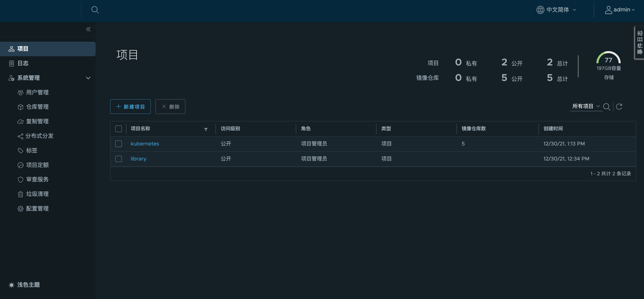Check the kubernetes project row
The height and width of the screenshot is (299, 644).
[118, 144]
